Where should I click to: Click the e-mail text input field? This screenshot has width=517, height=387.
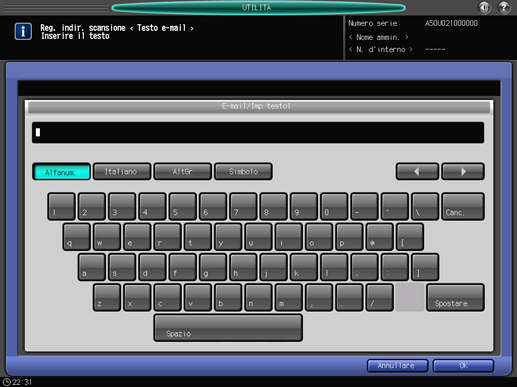pyautogui.click(x=258, y=133)
